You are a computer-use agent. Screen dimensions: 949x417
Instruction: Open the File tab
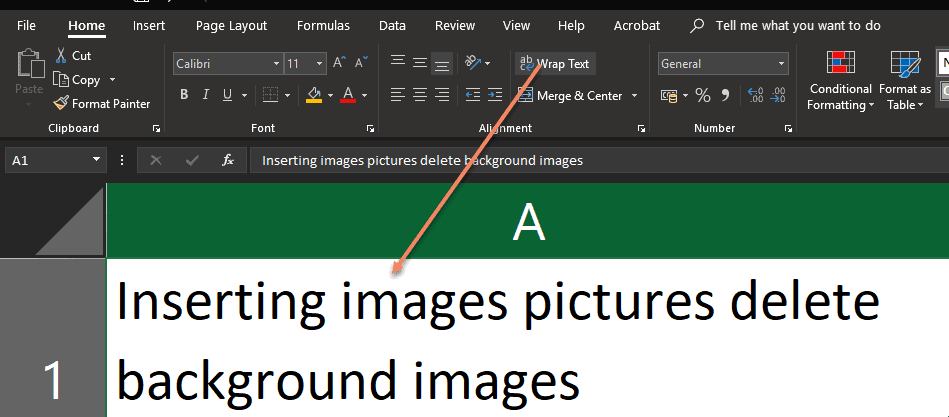[26, 25]
